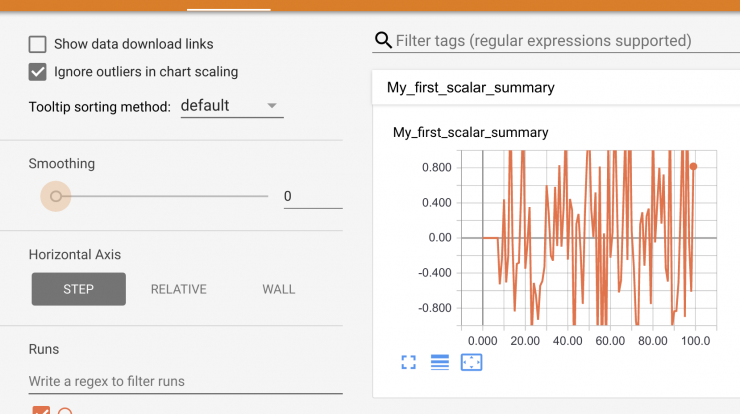Uncheck Ignore outliers in chart scaling
The width and height of the screenshot is (740, 414).
coord(37,72)
